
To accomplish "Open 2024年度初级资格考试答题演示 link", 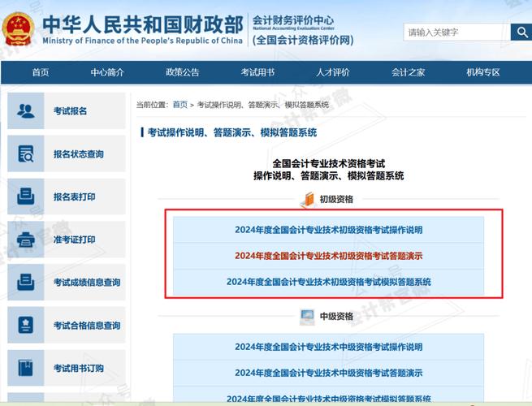I will [328, 256].
